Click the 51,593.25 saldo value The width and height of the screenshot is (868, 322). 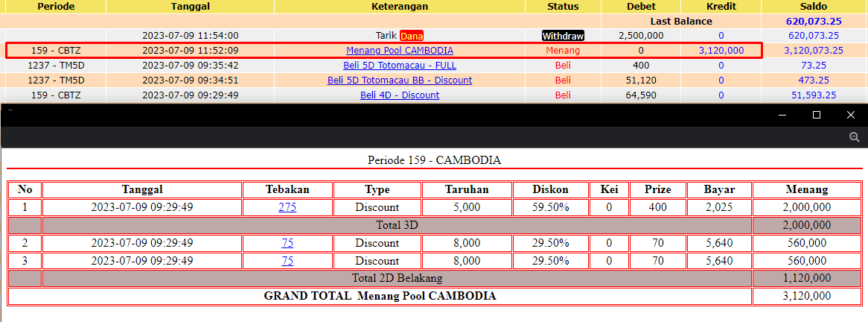(x=814, y=95)
